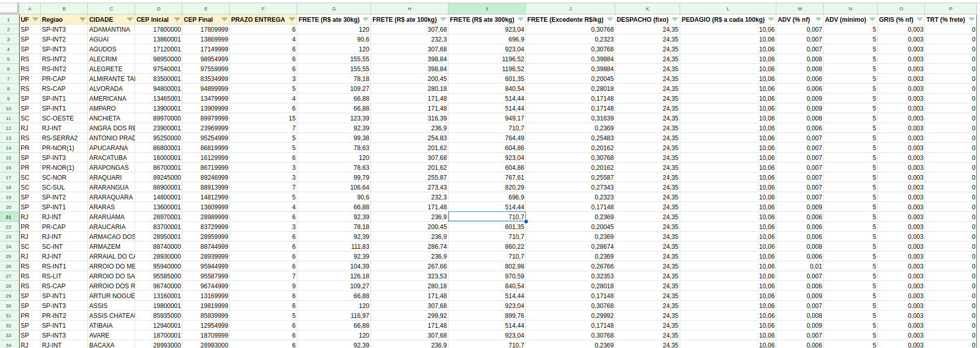Viewport: 980px width, 348px height.
Task: Open GRIS (% nf) filter dropdown
Action: (x=920, y=20)
